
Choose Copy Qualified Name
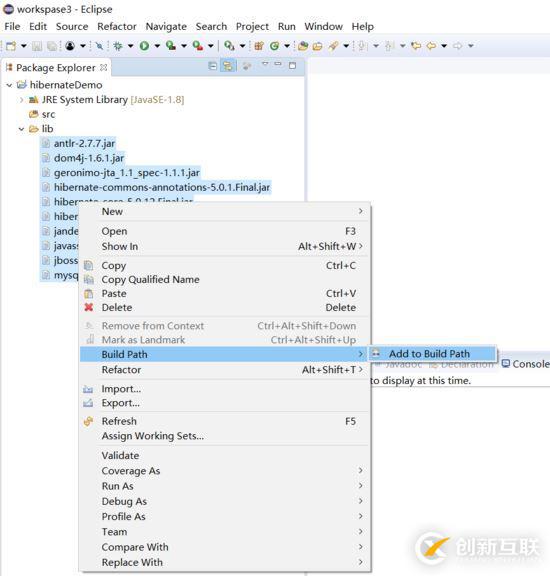pyautogui.click(x=225, y=280)
